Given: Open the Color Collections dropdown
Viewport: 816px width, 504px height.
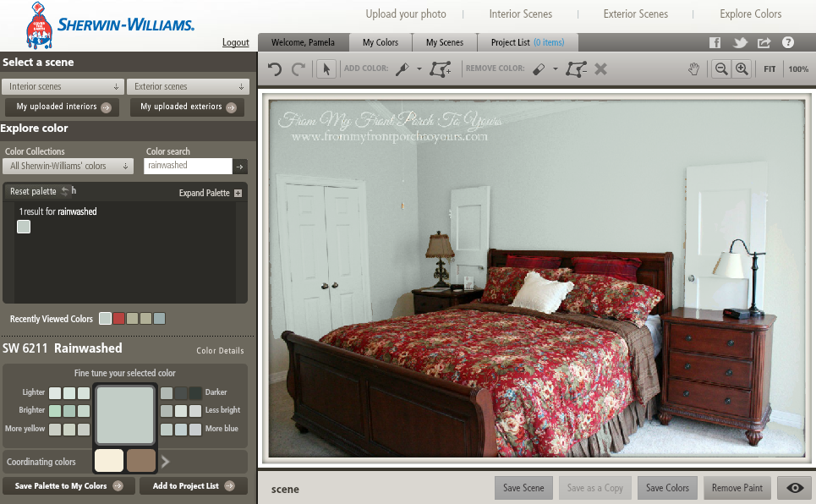Looking at the screenshot, I should 67,166.
